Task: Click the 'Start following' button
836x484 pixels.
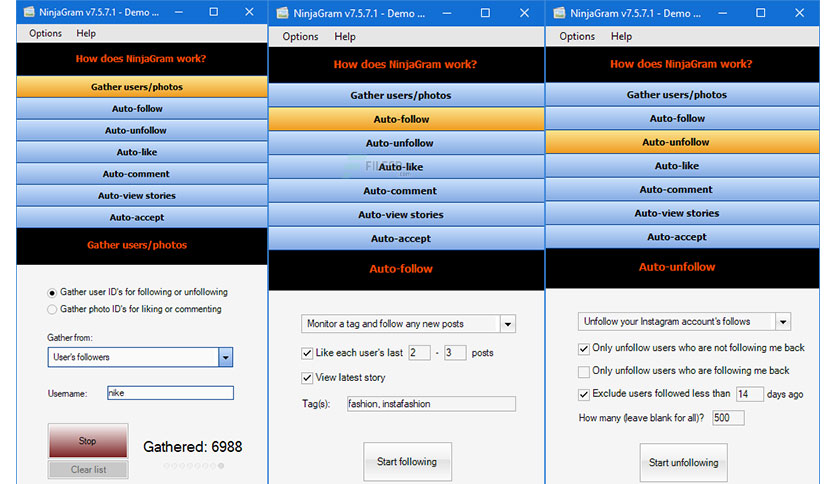Action: 407,462
